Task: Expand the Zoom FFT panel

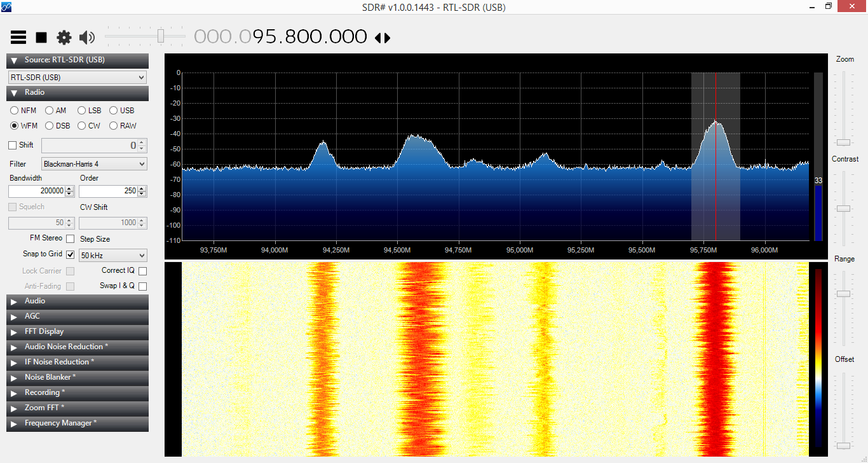Action: click(x=78, y=408)
